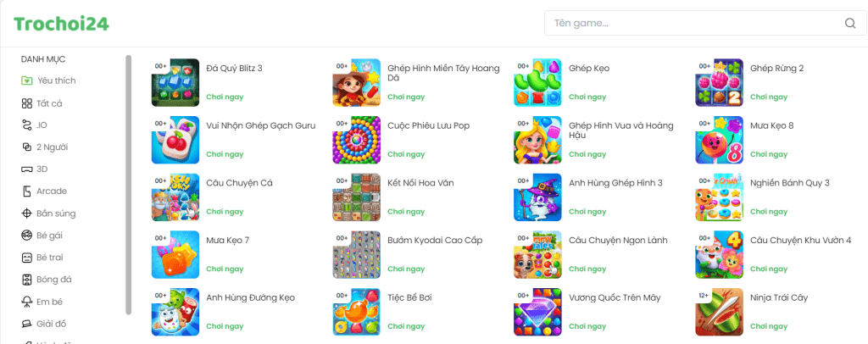The width and height of the screenshot is (868, 344).
Task: Select the Tất cả grid icon
Action: 26,103
